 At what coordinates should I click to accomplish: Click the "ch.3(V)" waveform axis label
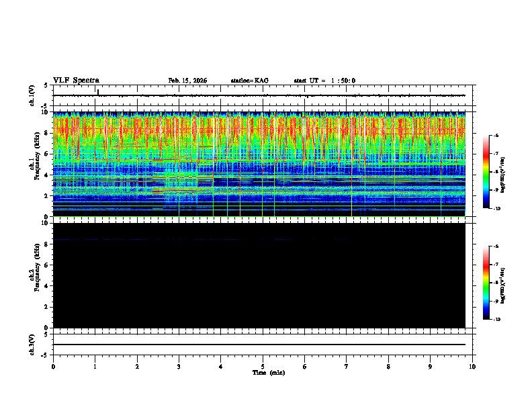pos(32,345)
